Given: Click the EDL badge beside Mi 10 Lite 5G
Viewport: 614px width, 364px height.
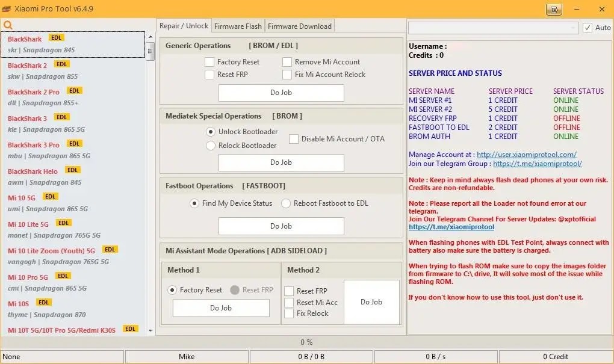Looking at the screenshot, I should pos(63,223).
